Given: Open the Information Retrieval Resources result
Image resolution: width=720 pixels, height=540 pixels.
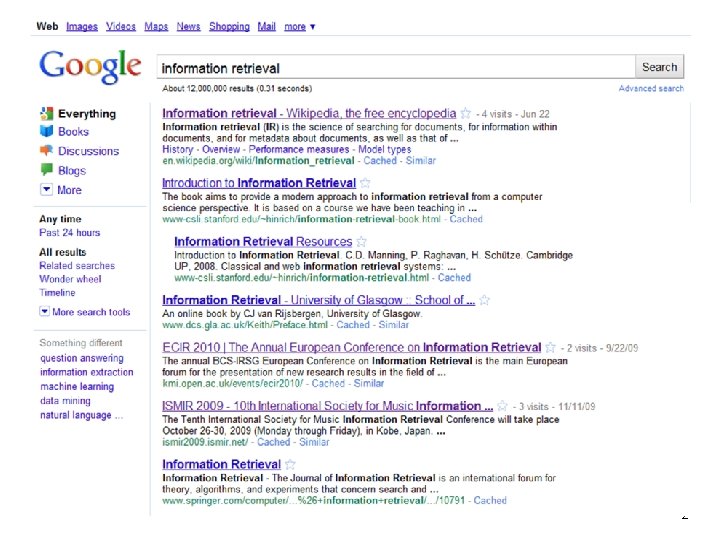Looking at the screenshot, I should coord(263,241).
